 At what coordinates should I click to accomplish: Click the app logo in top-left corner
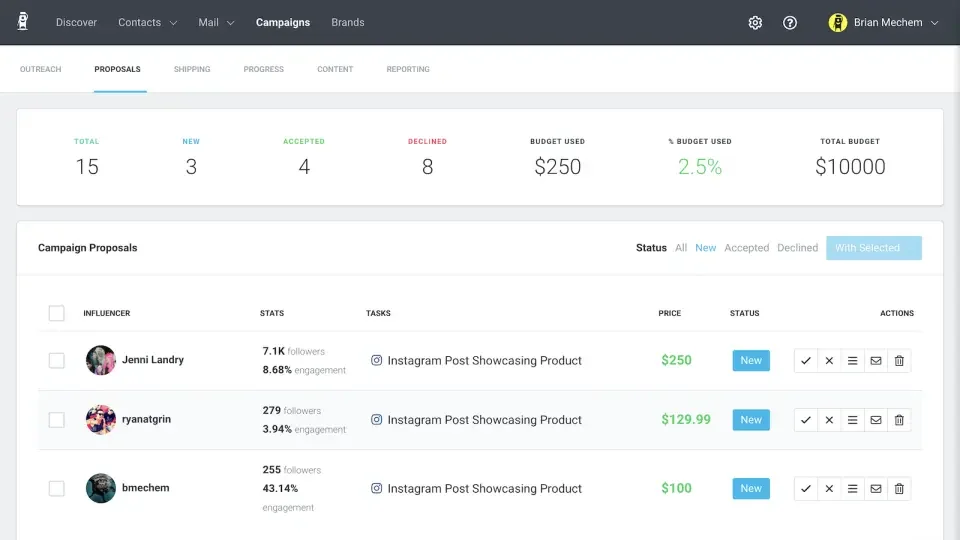pyautogui.click(x=23, y=22)
